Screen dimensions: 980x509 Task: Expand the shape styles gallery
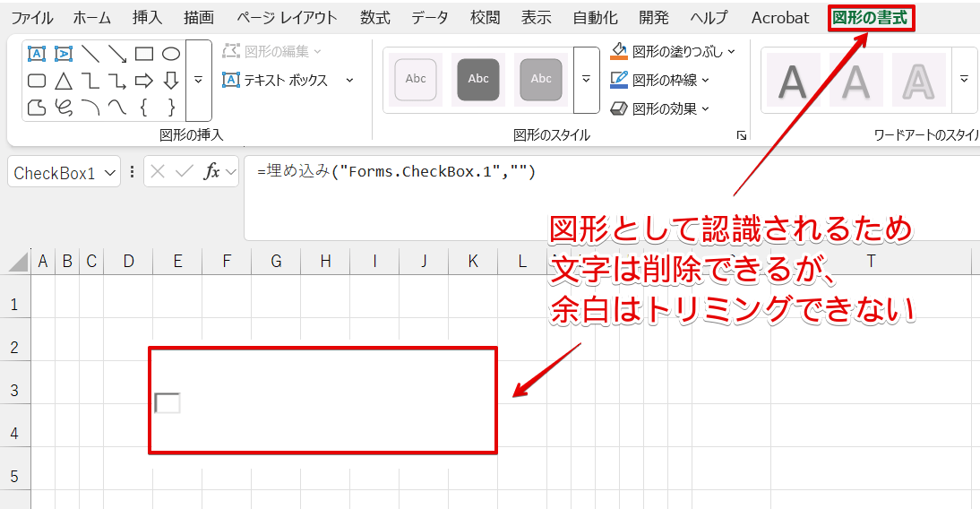pyautogui.click(x=586, y=80)
